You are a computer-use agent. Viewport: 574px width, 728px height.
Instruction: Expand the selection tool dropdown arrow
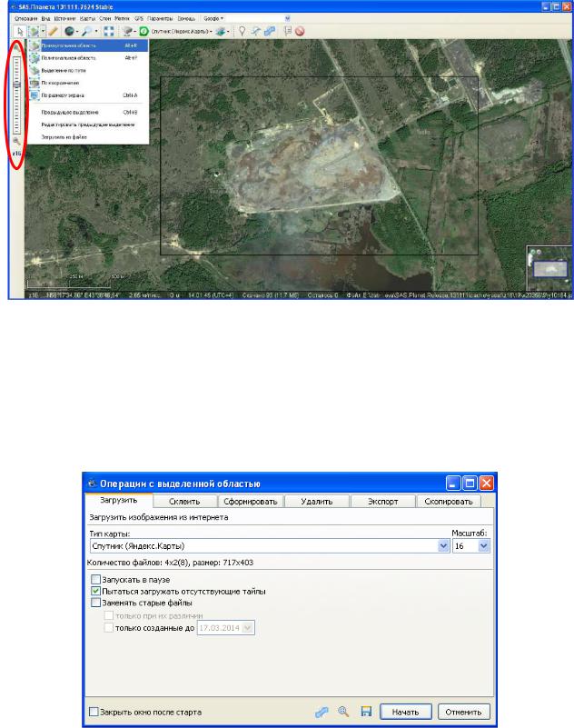pyautogui.click(x=43, y=31)
